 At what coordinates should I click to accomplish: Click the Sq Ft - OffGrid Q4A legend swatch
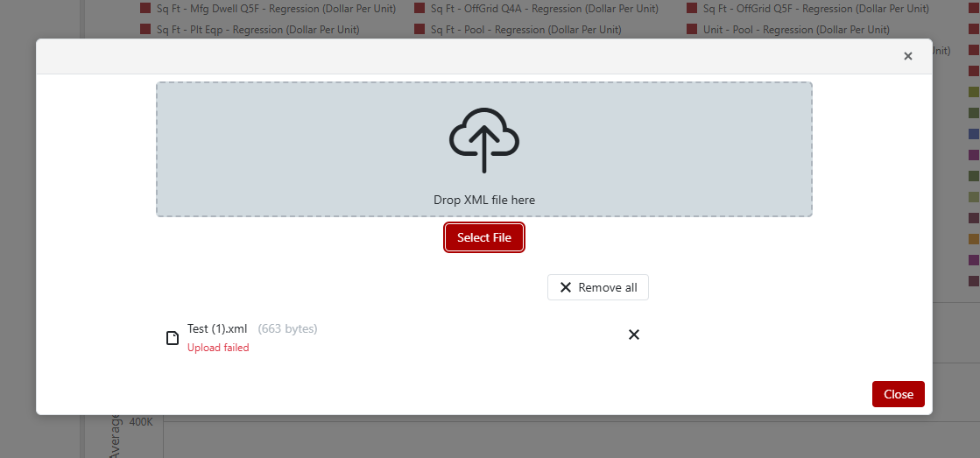coord(419,9)
